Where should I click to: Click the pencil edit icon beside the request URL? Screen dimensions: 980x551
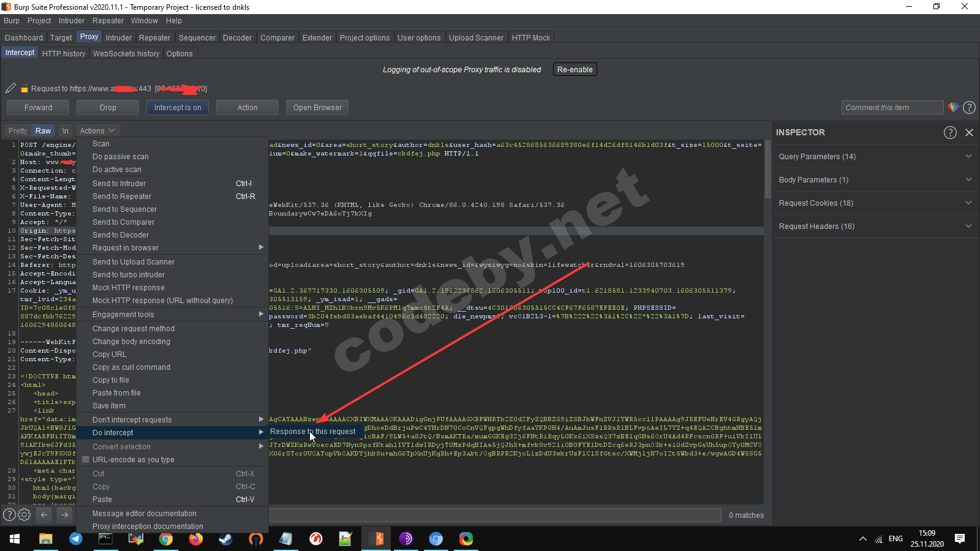click(10, 88)
